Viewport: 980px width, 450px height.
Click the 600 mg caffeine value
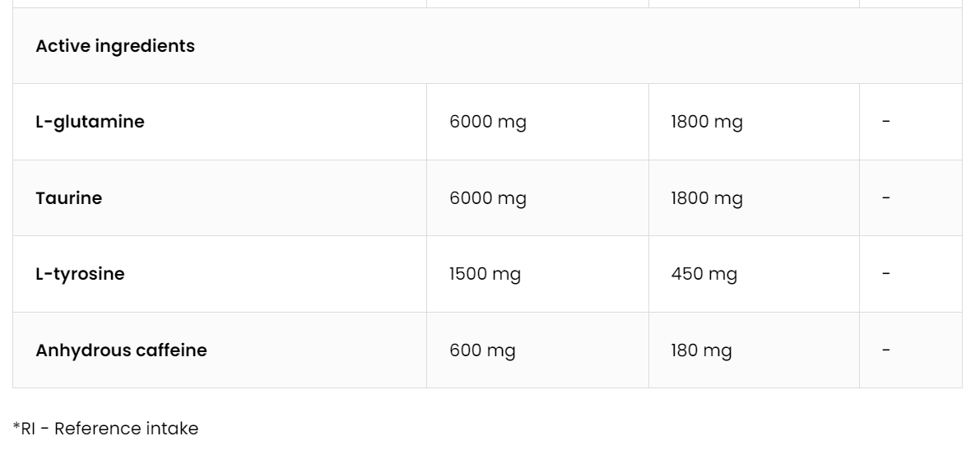coord(482,350)
